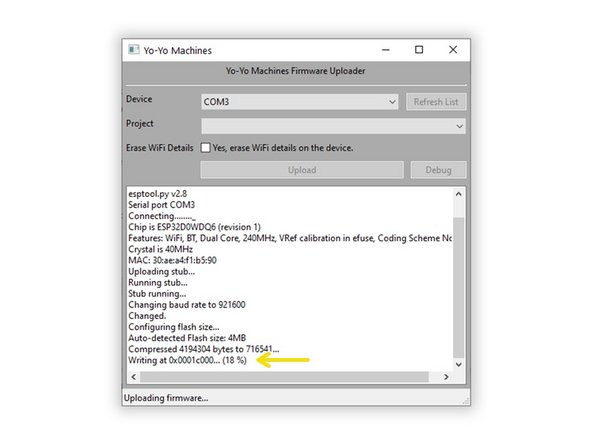Click the log scroll right arrow
592x444 pixels.
446,377
